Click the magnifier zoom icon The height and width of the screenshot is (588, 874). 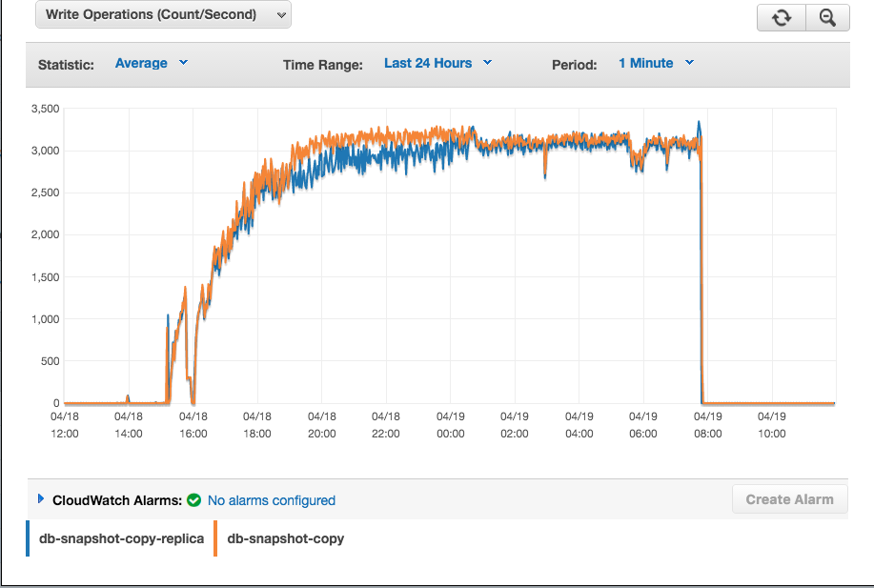point(827,18)
